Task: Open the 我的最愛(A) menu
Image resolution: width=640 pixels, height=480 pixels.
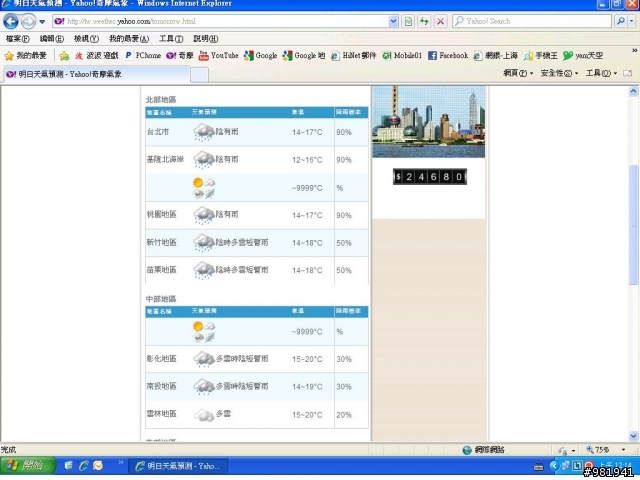Action: [129, 39]
